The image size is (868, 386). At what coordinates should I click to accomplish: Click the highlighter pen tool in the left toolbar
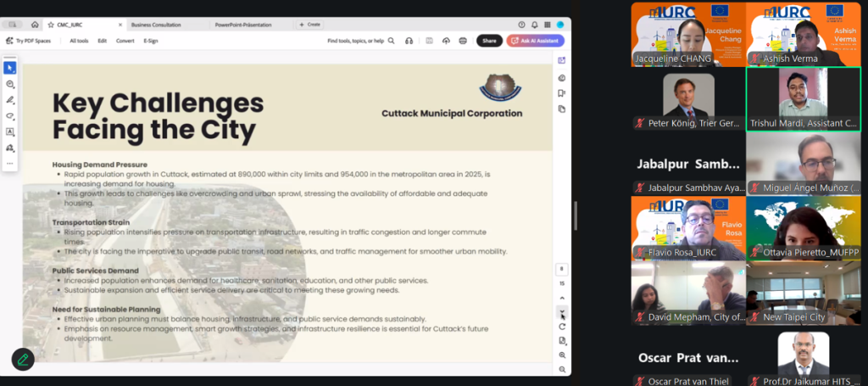10,100
